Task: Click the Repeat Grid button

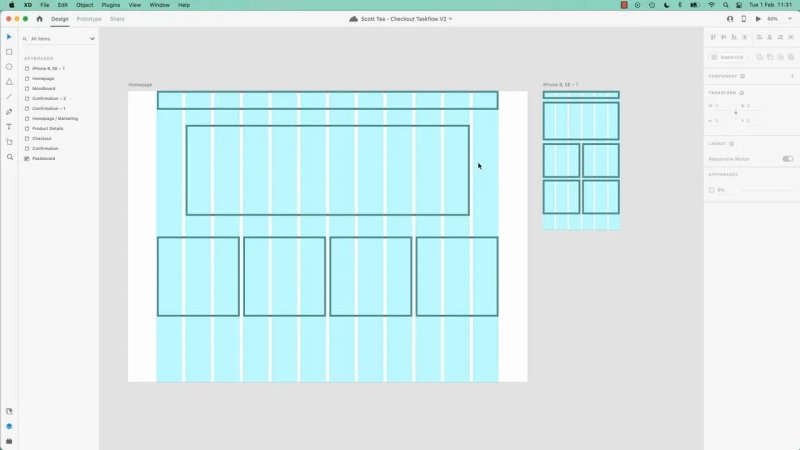Action: (728, 57)
